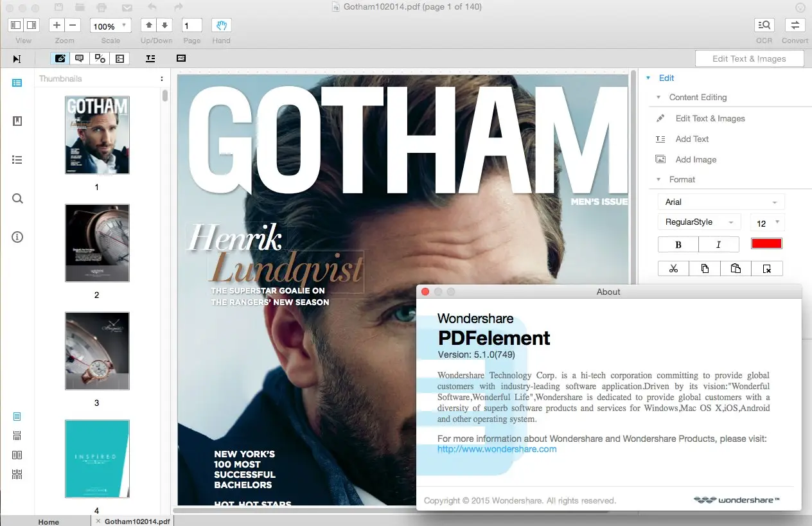This screenshot has height=526, width=812.
Task: Run OCR on the document
Action: pos(764,25)
